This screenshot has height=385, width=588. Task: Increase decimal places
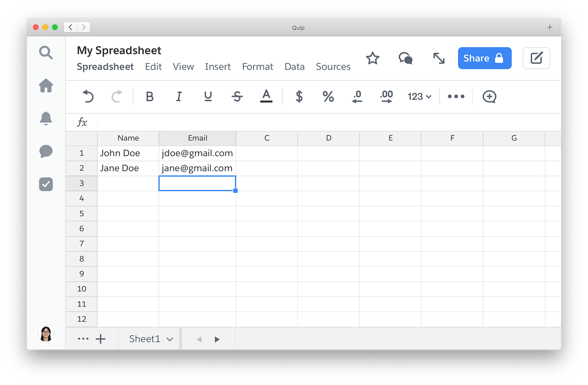point(386,96)
